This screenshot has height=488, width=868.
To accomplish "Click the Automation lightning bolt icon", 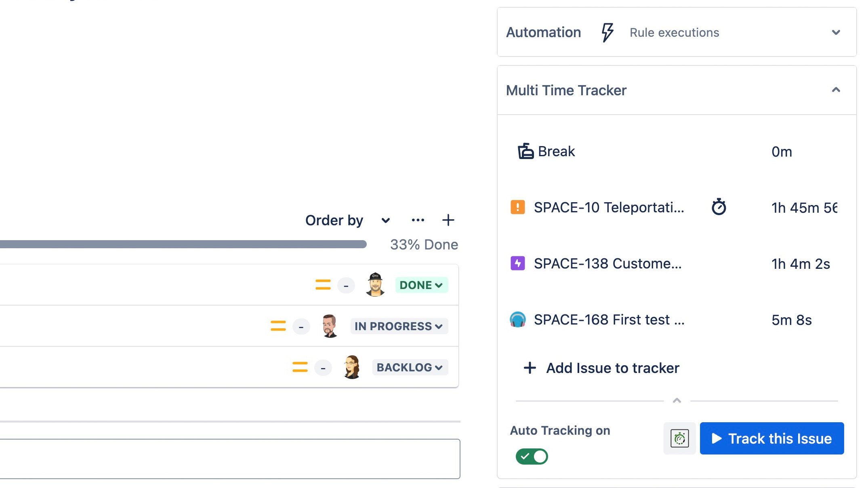I will click(607, 32).
